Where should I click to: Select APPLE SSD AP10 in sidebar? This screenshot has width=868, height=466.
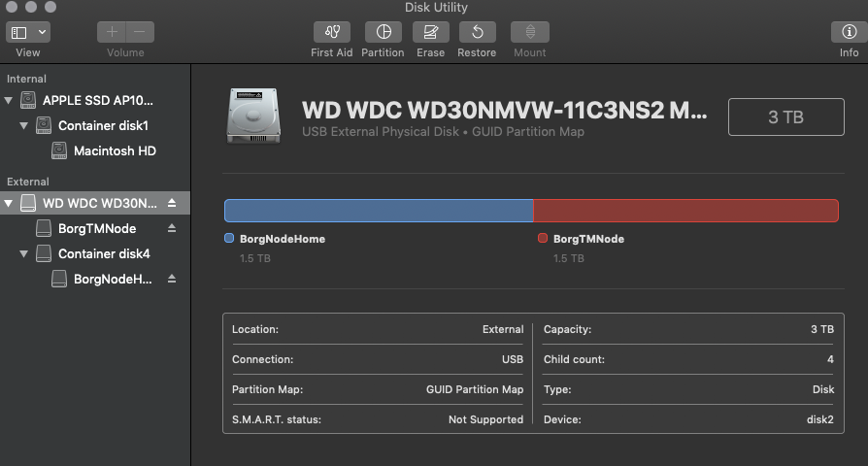pos(98,101)
